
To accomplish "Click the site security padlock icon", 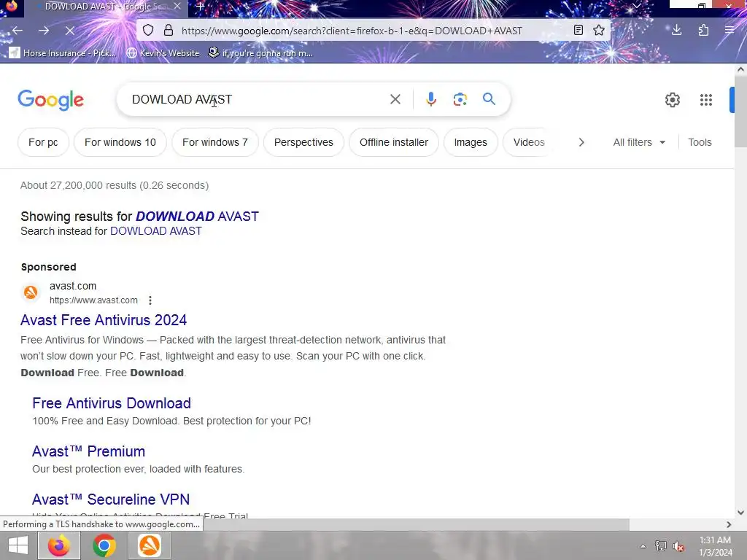I will tap(169, 31).
